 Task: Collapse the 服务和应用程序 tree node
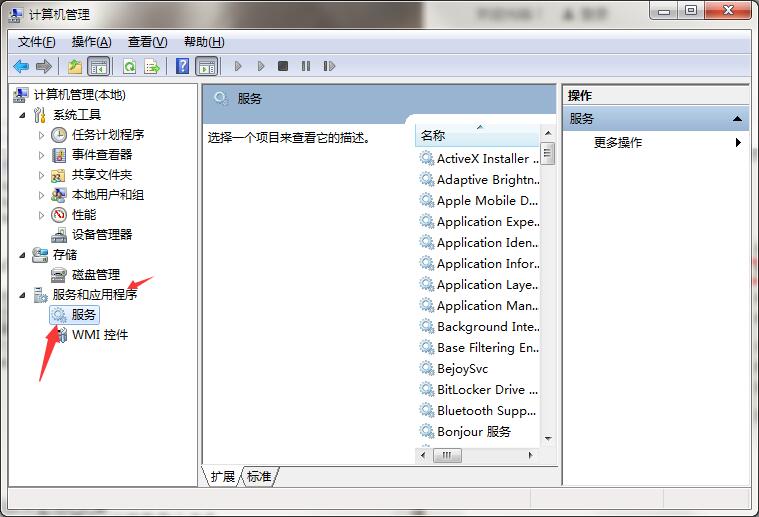pos(22,295)
